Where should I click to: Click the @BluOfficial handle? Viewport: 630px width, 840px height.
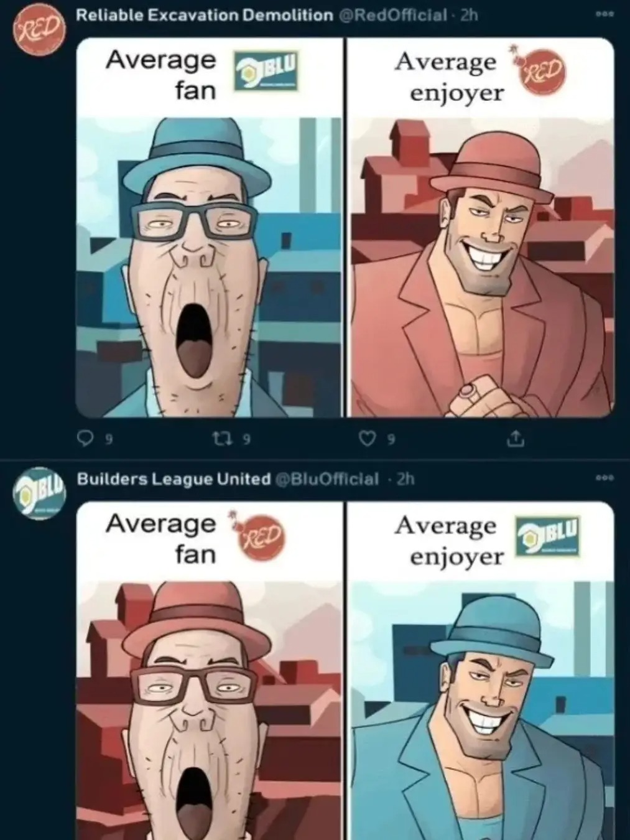(327, 479)
